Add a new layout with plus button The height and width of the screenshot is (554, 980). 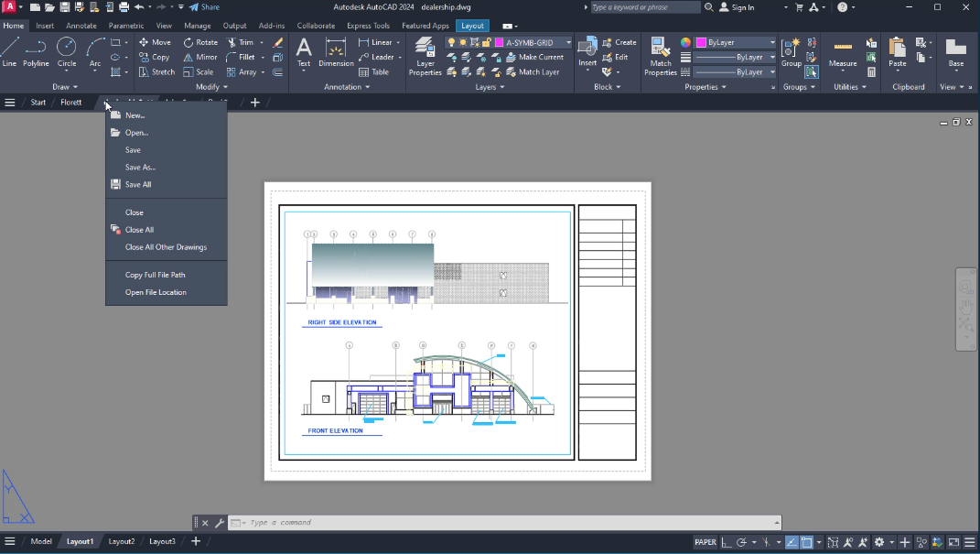coord(196,541)
